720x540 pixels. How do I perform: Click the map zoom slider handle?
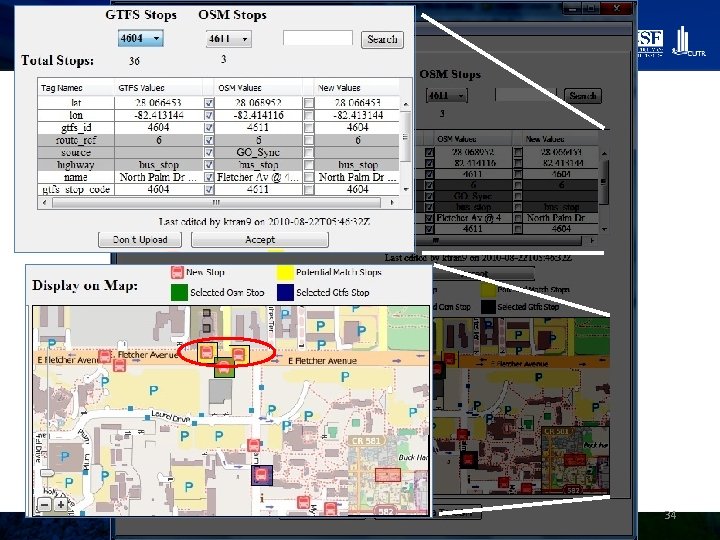click(47, 472)
